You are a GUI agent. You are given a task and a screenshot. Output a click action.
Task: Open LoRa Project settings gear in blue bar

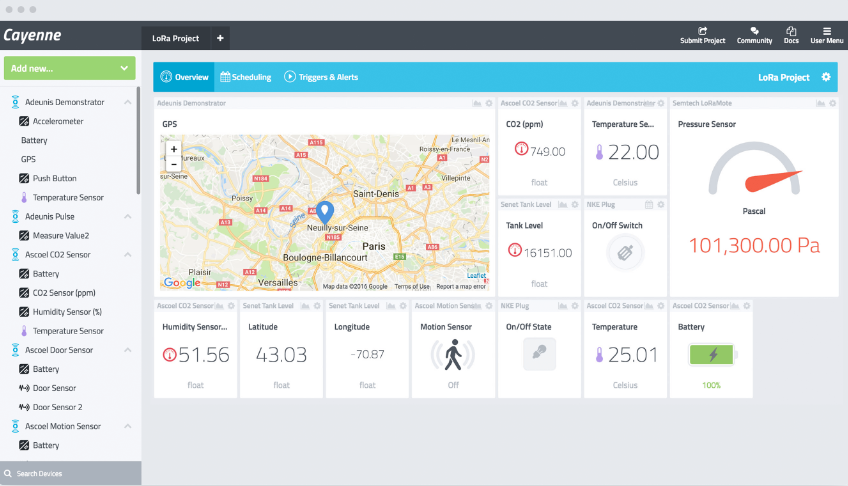click(x=826, y=77)
